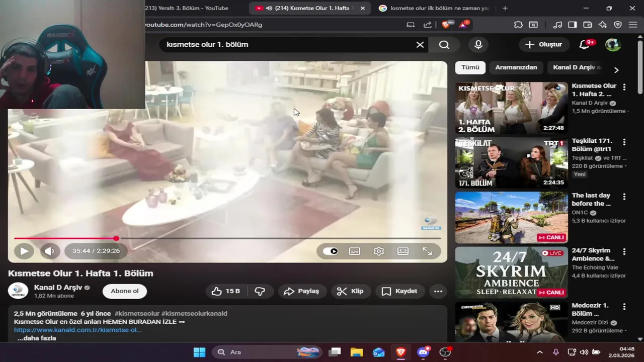
Task: Click the #kismetseolurkanald hashtag
Action: [194, 313]
